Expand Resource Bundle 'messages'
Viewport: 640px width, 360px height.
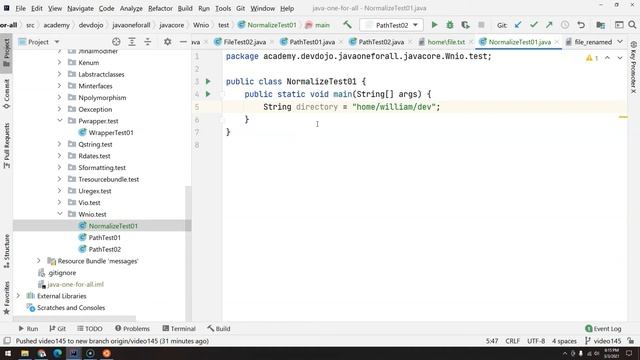pyautogui.click(x=39, y=261)
